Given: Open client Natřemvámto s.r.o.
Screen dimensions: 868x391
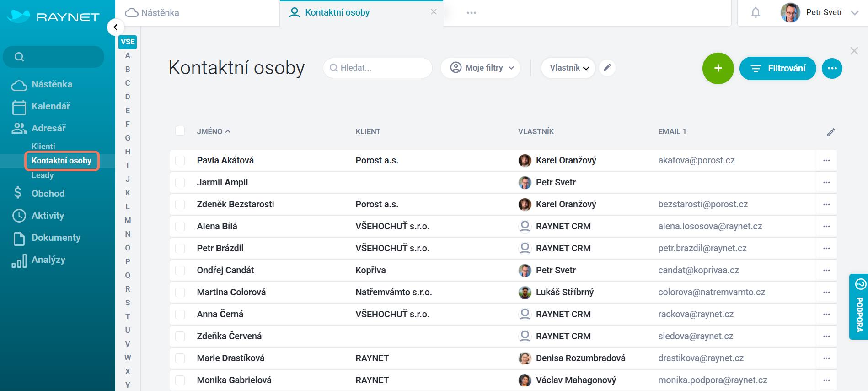Looking at the screenshot, I should point(394,292).
